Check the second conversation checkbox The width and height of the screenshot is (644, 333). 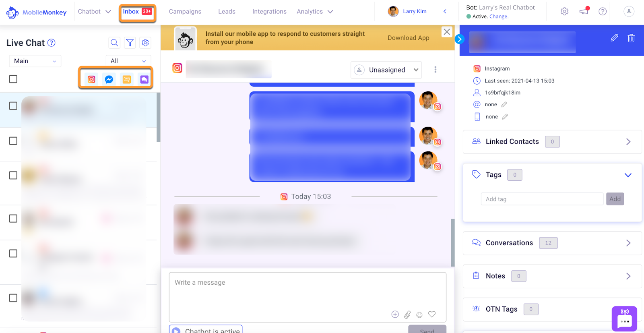[13, 141]
